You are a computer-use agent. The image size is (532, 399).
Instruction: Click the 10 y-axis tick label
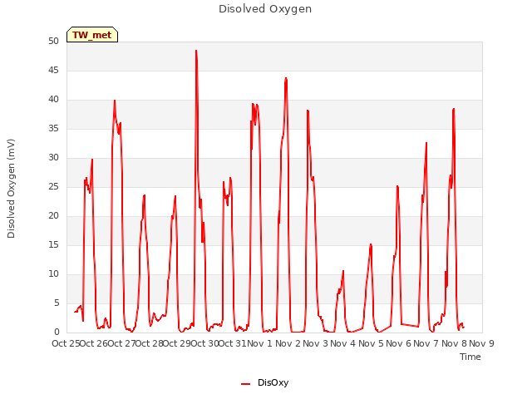click(x=53, y=274)
